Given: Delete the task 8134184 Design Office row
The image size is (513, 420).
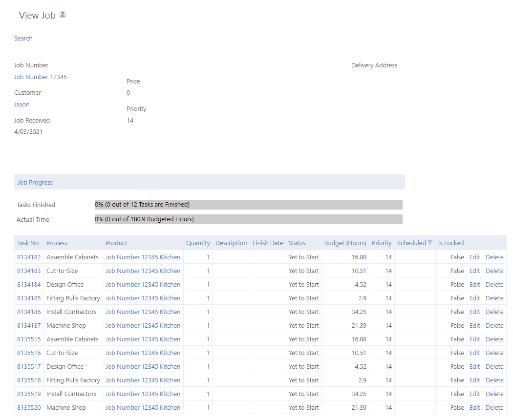Looking at the screenshot, I should (494, 284).
